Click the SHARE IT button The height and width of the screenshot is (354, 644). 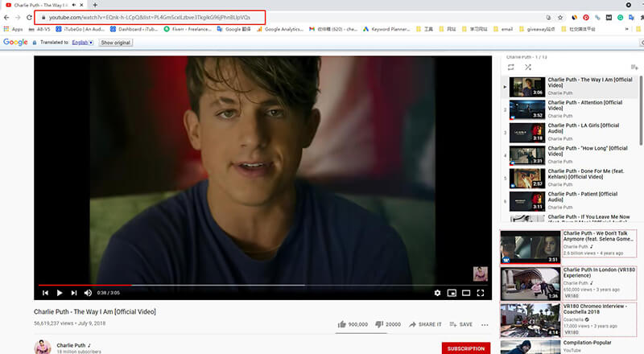[425, 324]
